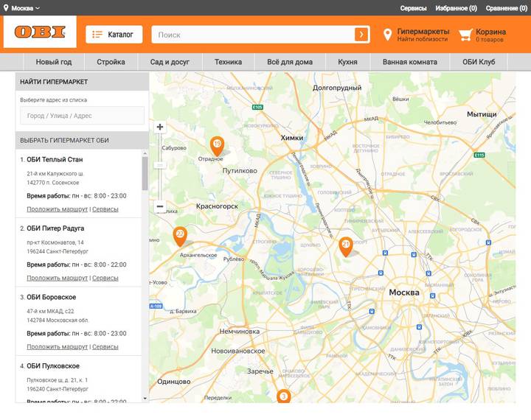The width and height of the screenshot is (531, 420).
Task: Expand the Москва city dropdown
Action: (x=25, y=8)
